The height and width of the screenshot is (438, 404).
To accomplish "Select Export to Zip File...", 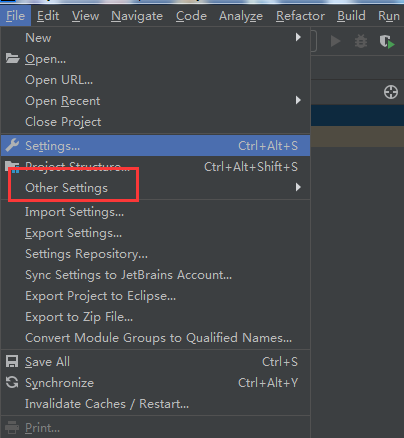I will pos(155,317).
